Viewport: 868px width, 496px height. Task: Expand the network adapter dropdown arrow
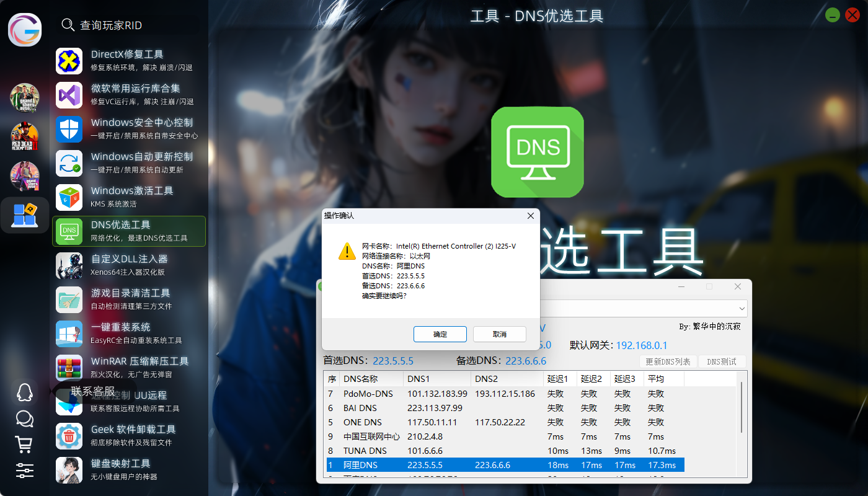point(742,308)
